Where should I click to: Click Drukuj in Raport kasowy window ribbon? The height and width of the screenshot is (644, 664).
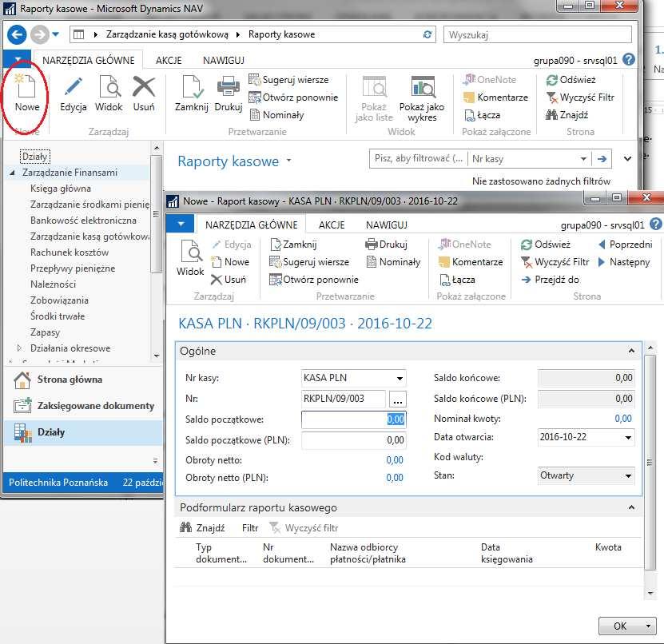click(x=386, y=244)
